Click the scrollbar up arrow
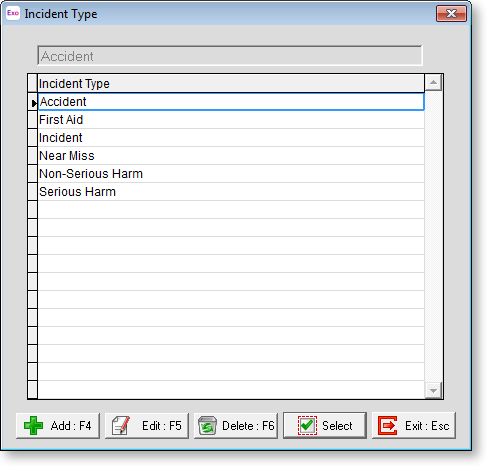The width and height of the screenshot is (487, 466). pos(433,82)
